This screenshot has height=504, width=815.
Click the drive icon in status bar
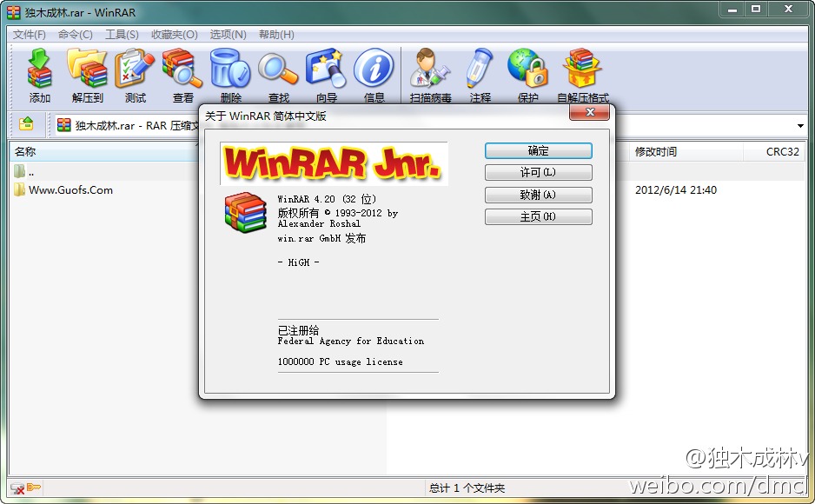[17, 487]
